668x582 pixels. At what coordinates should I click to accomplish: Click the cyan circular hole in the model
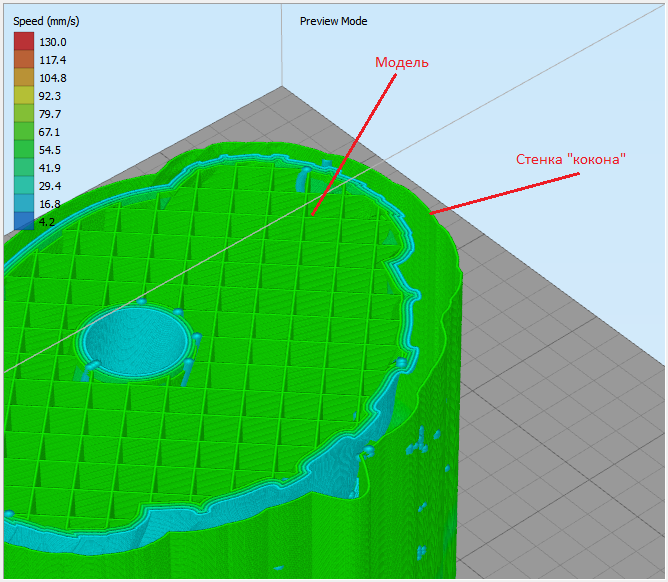137,341
